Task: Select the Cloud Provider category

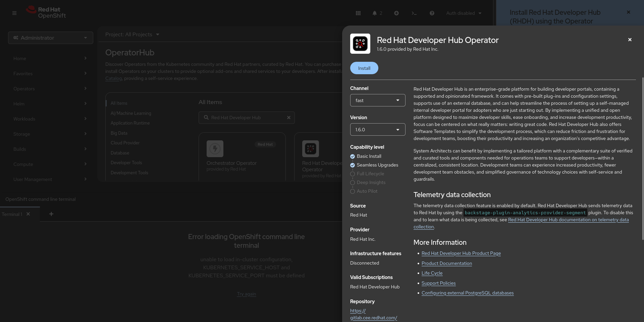Action: (125, 143)
